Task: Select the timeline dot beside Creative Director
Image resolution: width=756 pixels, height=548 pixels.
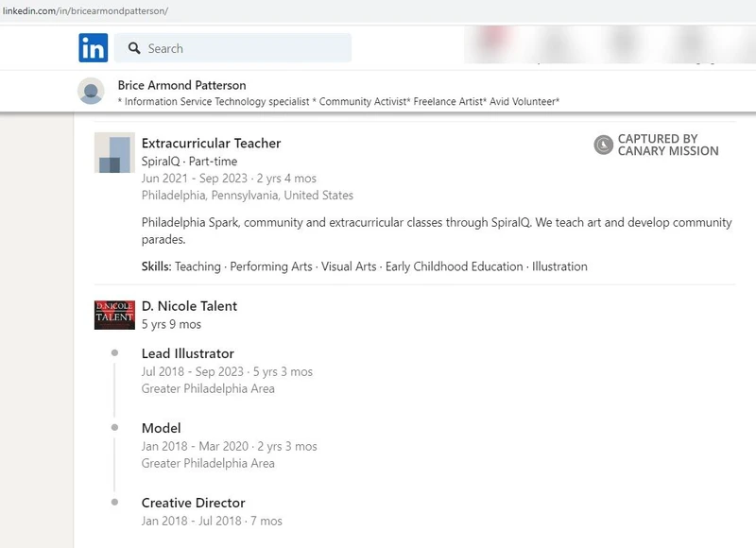Action: (x=115, y=502)
